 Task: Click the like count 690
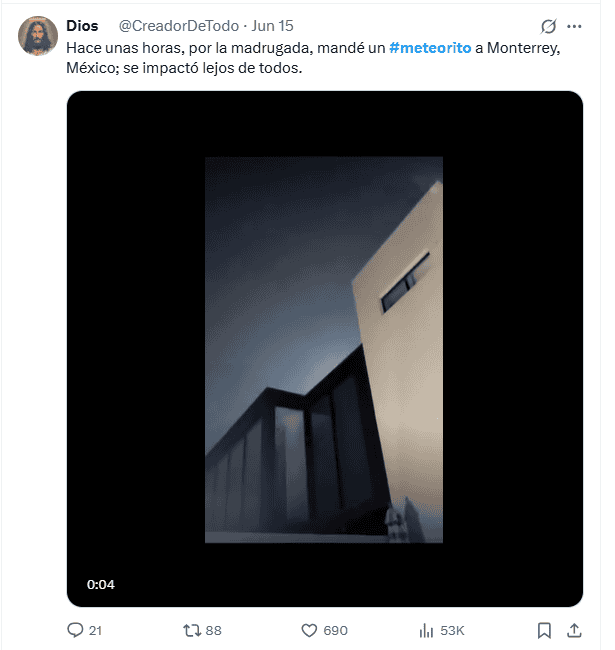(336, 630)
